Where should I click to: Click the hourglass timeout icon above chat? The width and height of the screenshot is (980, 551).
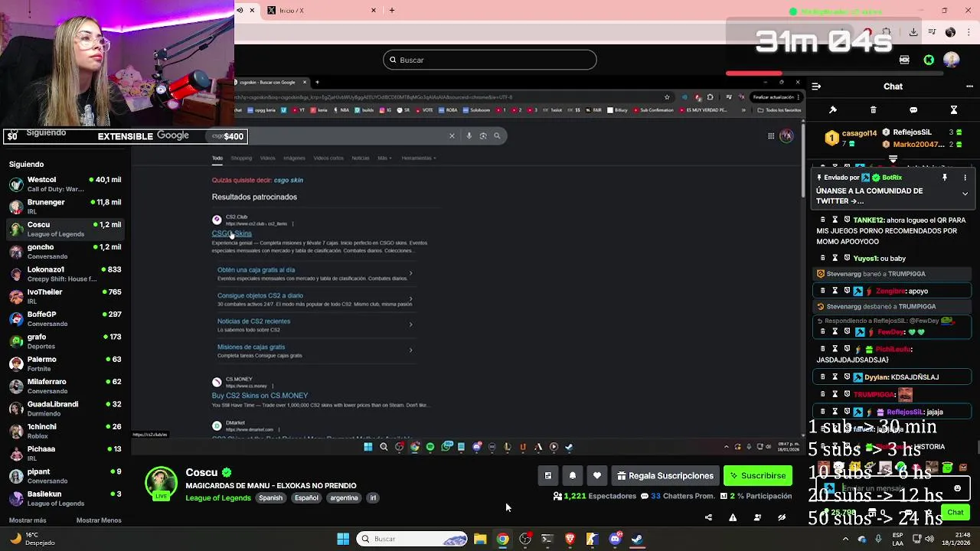(x=954, y=110)
